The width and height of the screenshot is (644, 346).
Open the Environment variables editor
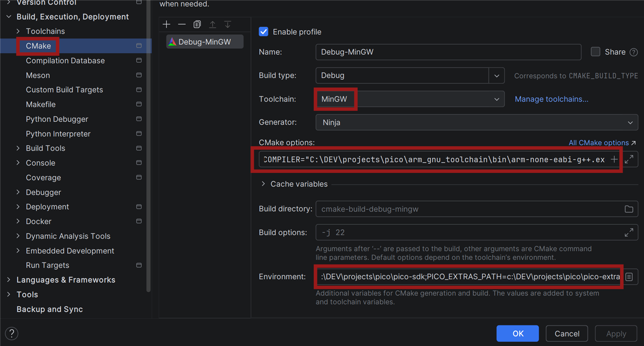(629, 277)
